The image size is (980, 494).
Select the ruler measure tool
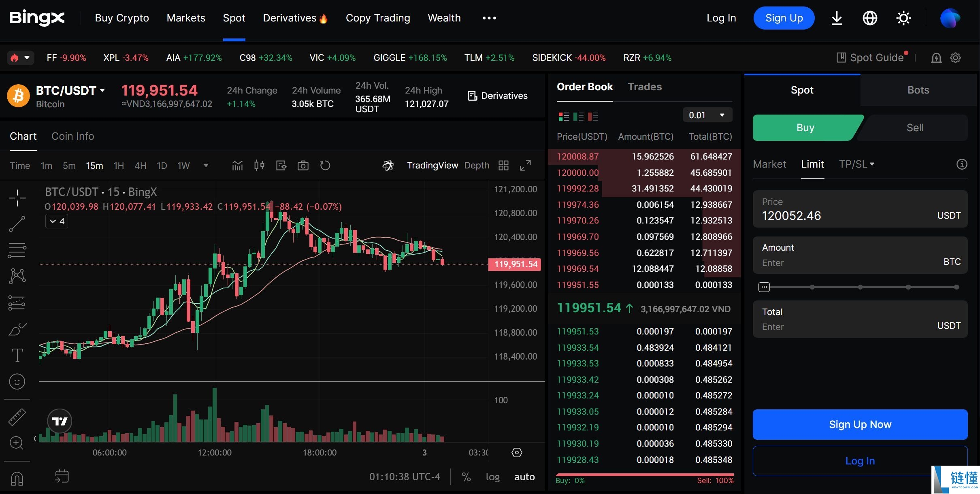pos(17,417)
